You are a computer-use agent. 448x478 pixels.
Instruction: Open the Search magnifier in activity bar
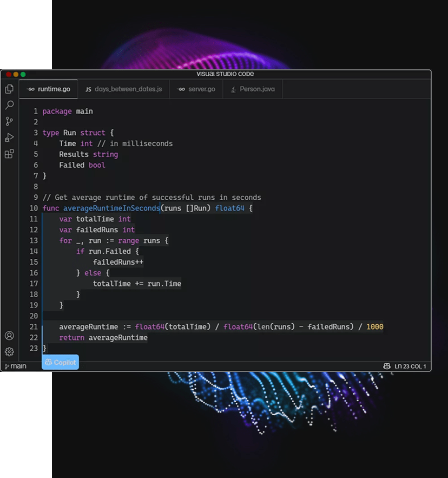coord(9,105)
